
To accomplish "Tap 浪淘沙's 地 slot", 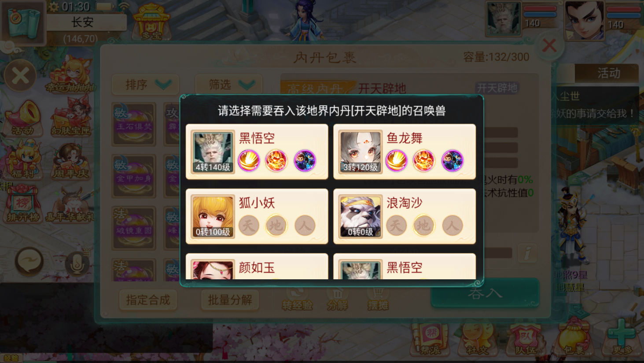I will (423, 225).
